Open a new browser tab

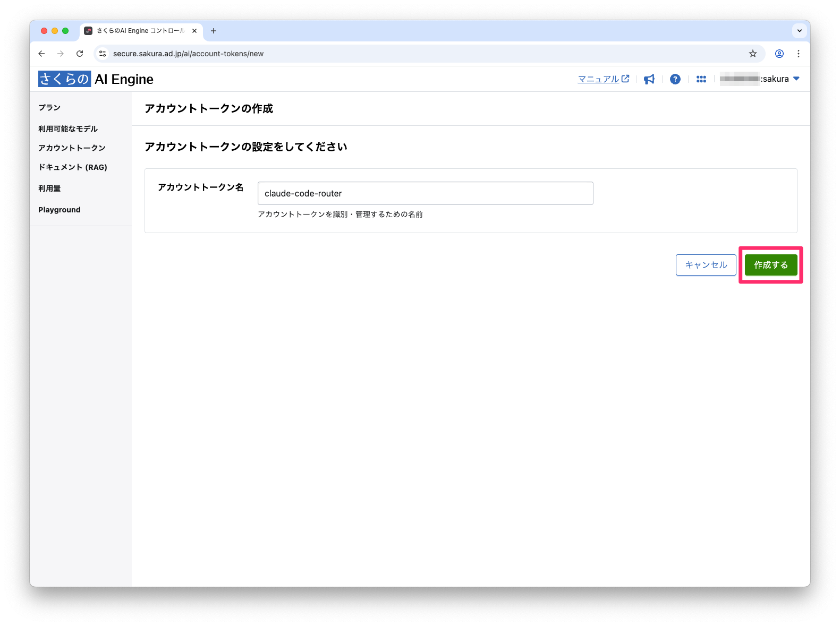(x=214, y=31)
